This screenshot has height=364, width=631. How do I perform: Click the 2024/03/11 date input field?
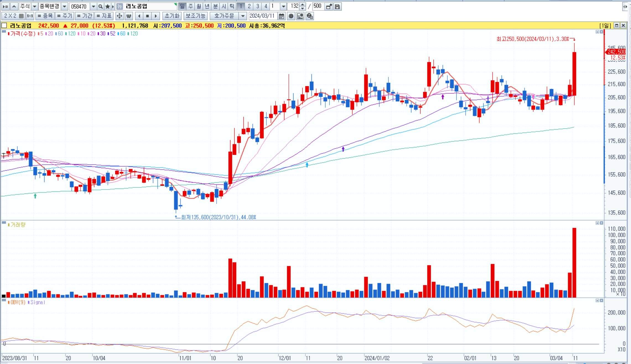pyautogui.click(x=262, y=16)
